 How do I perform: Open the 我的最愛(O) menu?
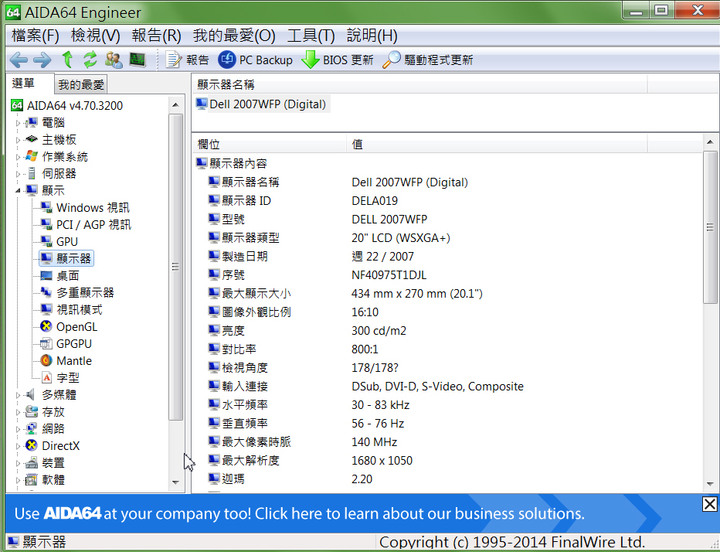click(234, 35)
